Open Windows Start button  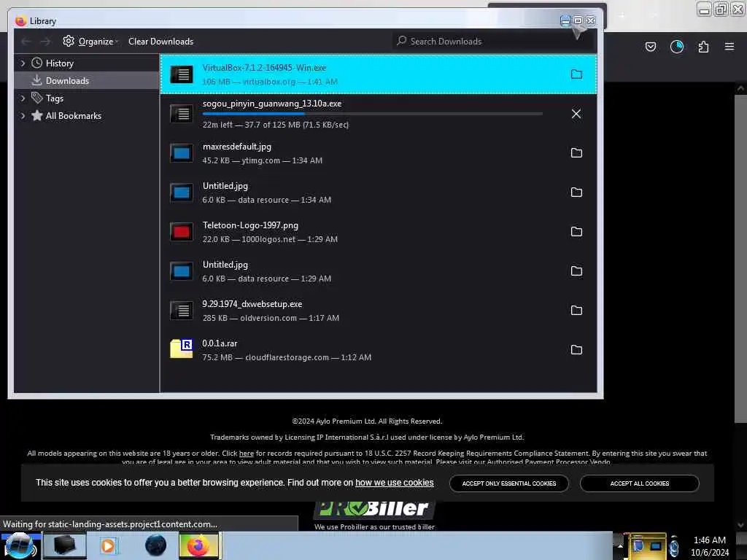coord(20,545)
